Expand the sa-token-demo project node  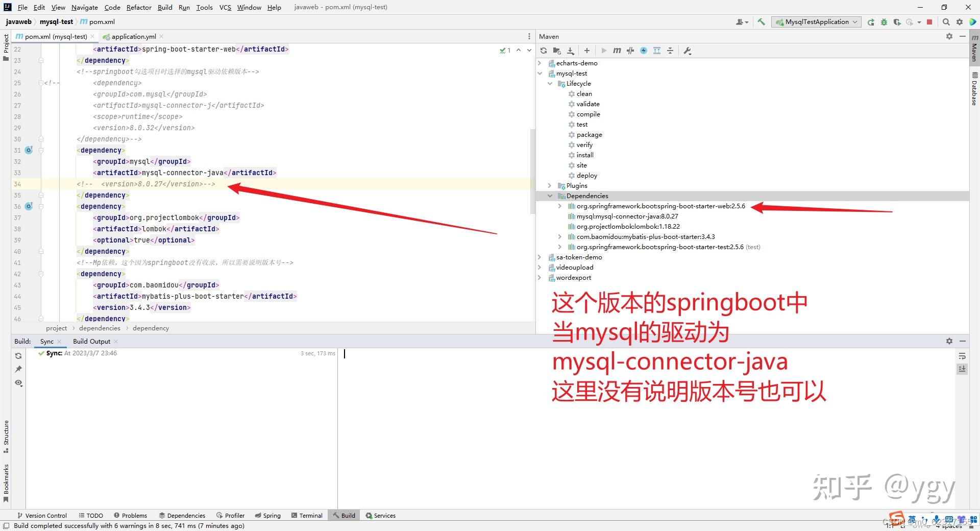click(x=540, y=257)
